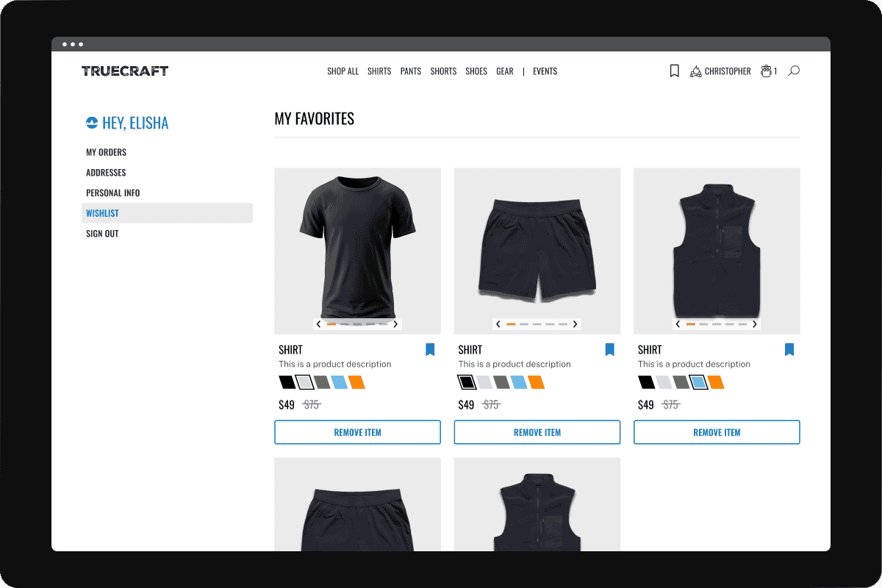The height and width of the screenshot is (588, 882).
Task: Click the TRUECRAFT logo
Action: [125, 71]
